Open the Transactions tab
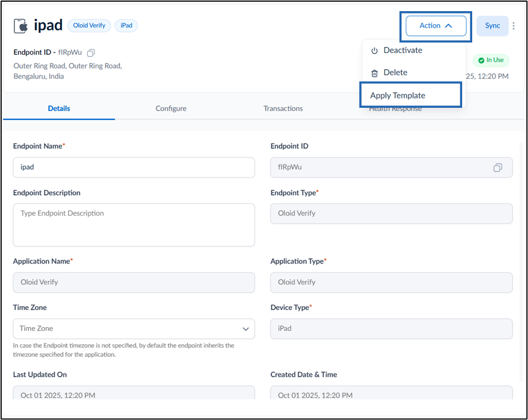Viewport: 528px width, 420px height. tap(283, 108)
